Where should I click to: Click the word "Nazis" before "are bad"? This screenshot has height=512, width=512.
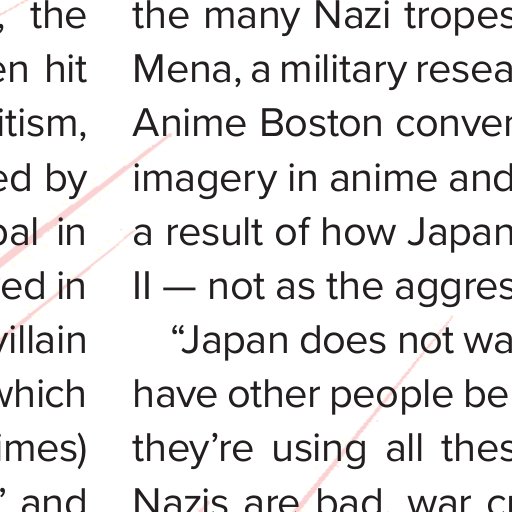(x=181, y=500)
